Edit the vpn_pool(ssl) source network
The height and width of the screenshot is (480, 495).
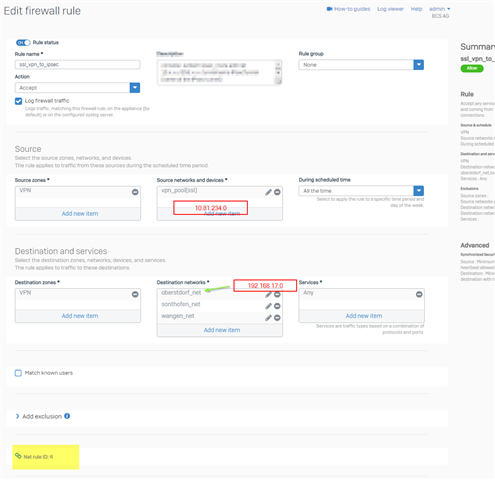pos(268,192)
